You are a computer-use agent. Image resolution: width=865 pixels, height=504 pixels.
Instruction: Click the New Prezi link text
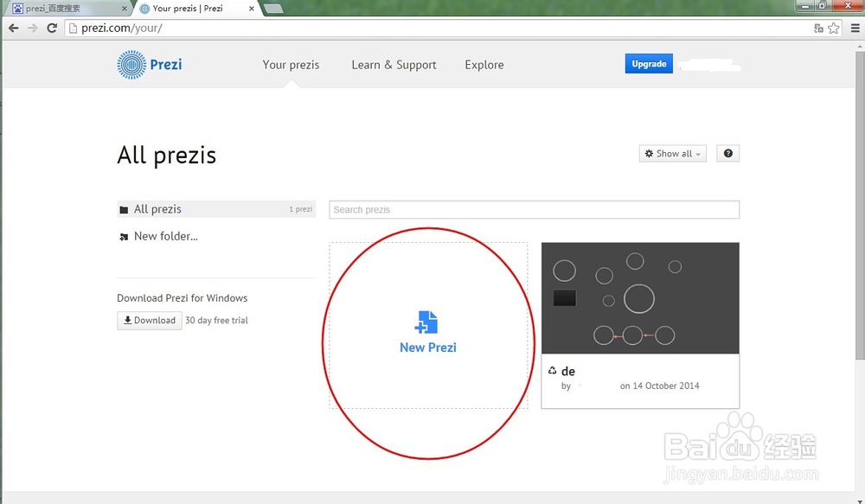point(428,348)
